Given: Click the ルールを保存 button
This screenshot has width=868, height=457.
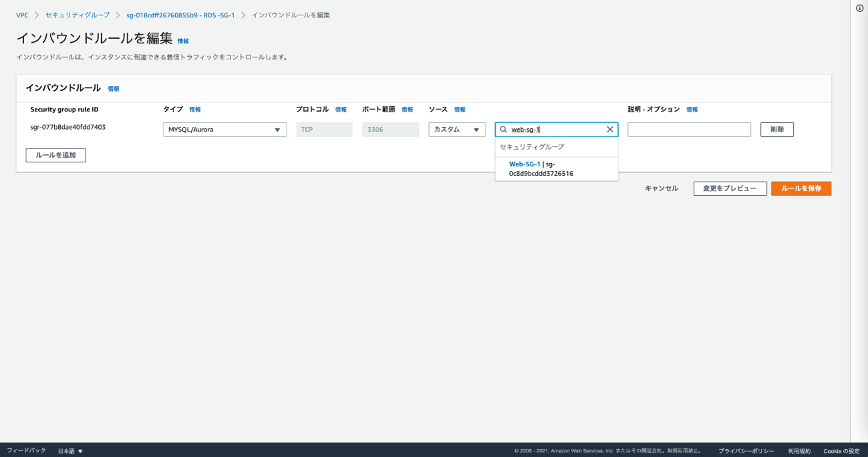Looking at the screenshot, I should [x=801, y=188].
